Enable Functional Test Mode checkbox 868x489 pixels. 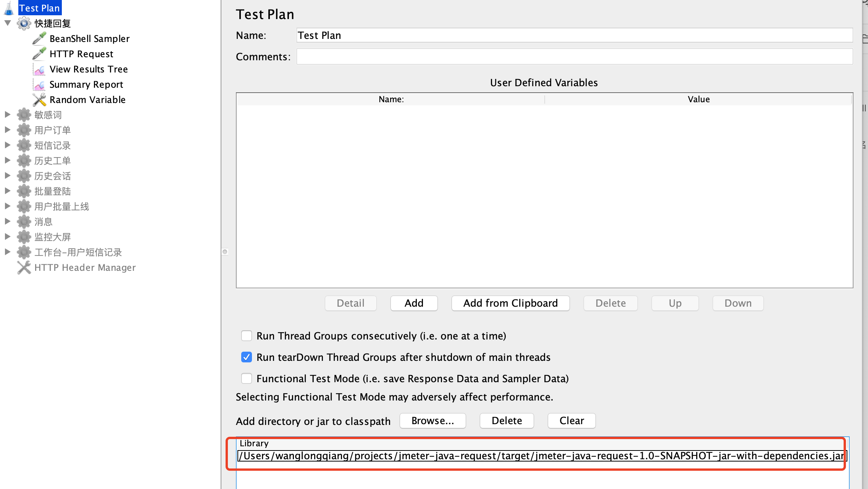pos(247,378)
